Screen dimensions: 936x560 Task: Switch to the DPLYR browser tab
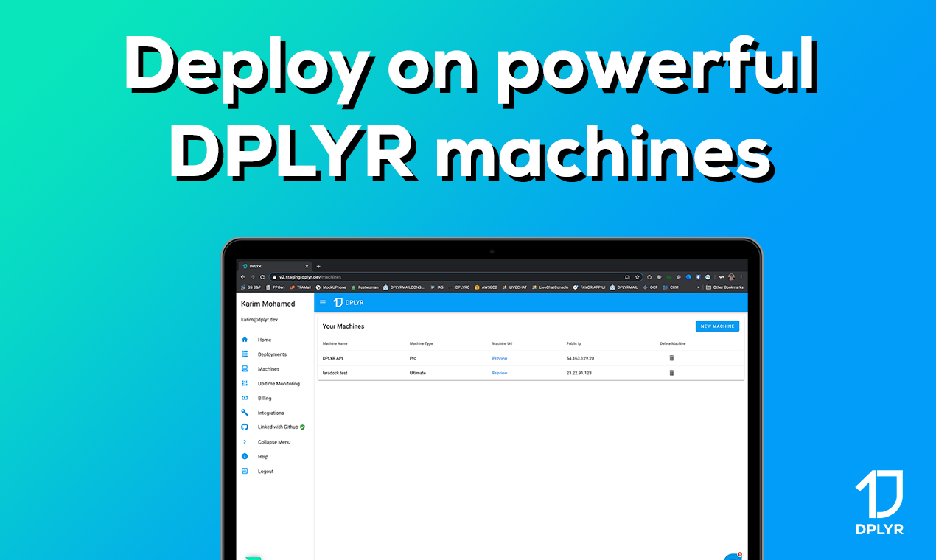coord(254,265)
